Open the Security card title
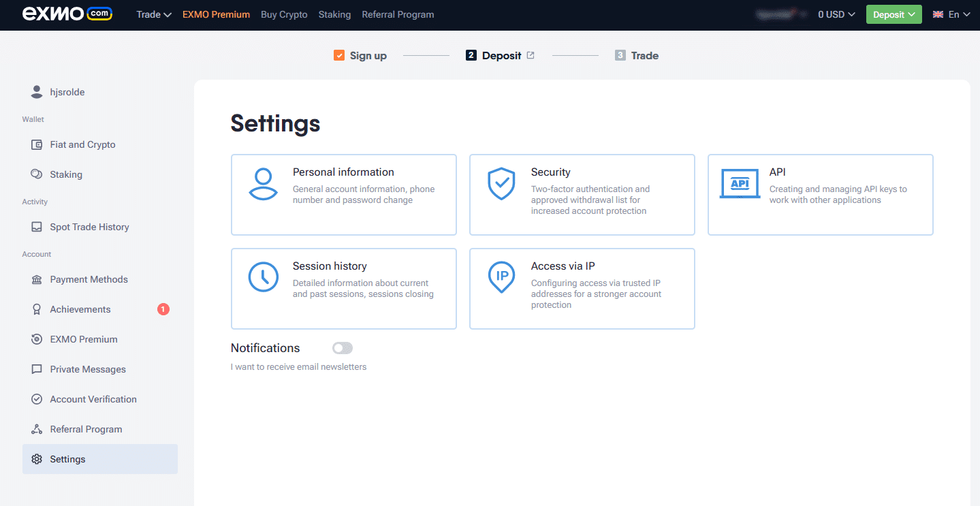Viewport: 980px width, 506px height. (550, 172)
